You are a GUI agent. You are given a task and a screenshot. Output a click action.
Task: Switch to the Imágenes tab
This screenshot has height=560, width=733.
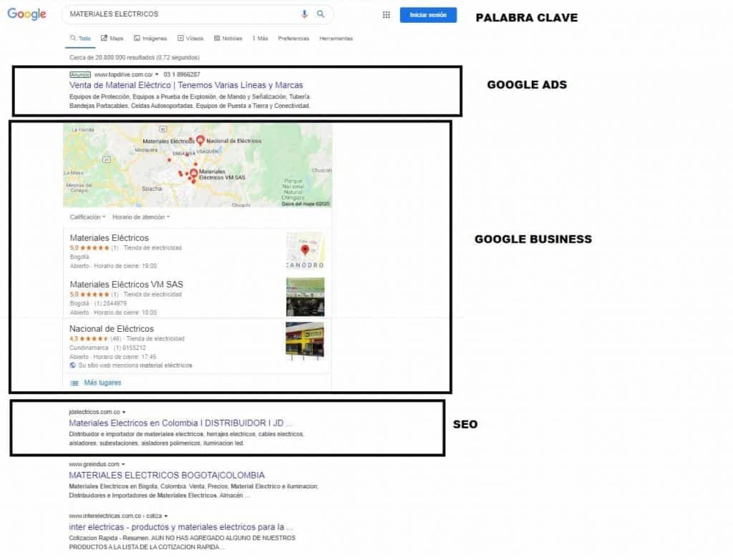(150, 39)
